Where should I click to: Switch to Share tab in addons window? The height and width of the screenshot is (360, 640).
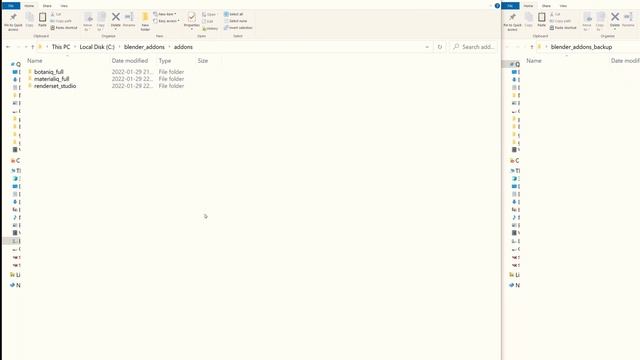[47, 6]
